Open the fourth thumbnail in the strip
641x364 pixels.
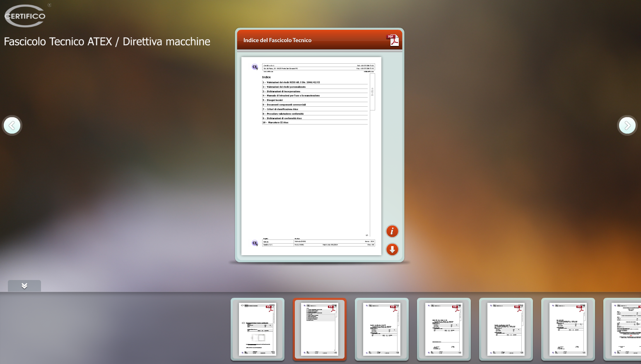(444, 329)
